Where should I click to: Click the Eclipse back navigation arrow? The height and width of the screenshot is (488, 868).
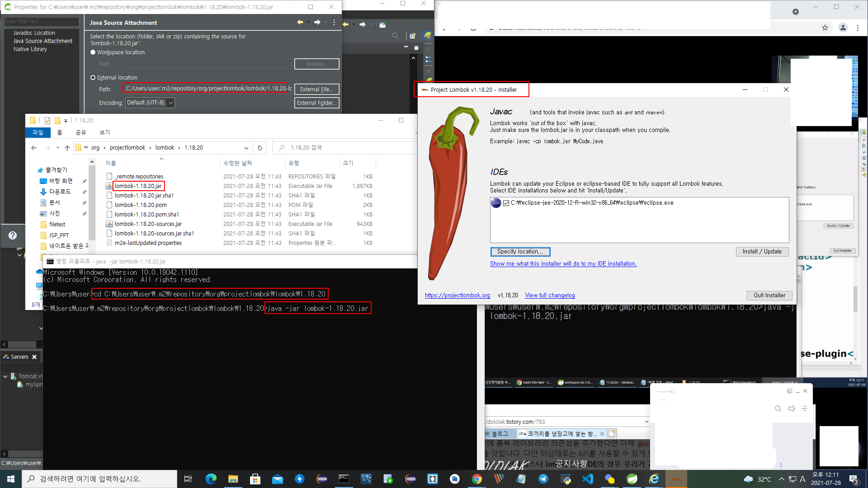[346, 24]
